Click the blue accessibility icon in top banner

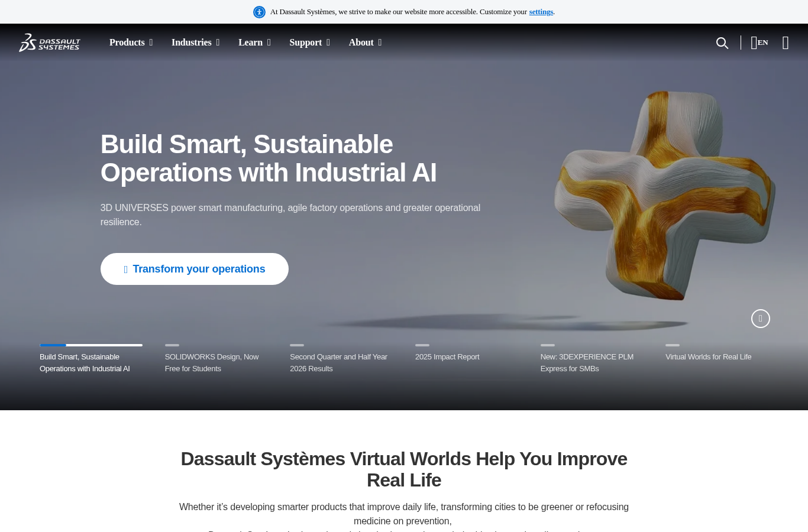[x=259, y=12]
